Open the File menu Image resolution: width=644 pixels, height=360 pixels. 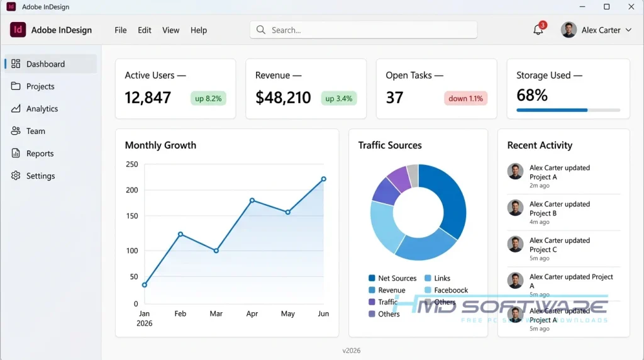(120, 30)
